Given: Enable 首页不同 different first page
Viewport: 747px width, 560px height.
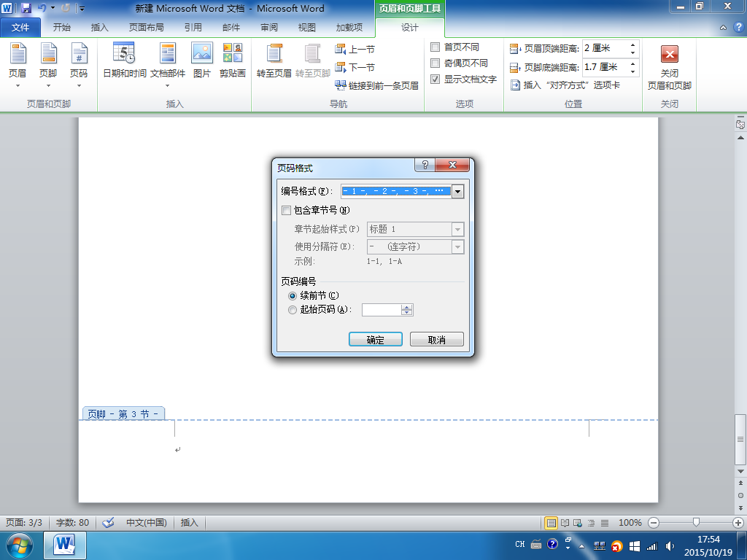Looking at the screenshot, I should pos(455,47).
